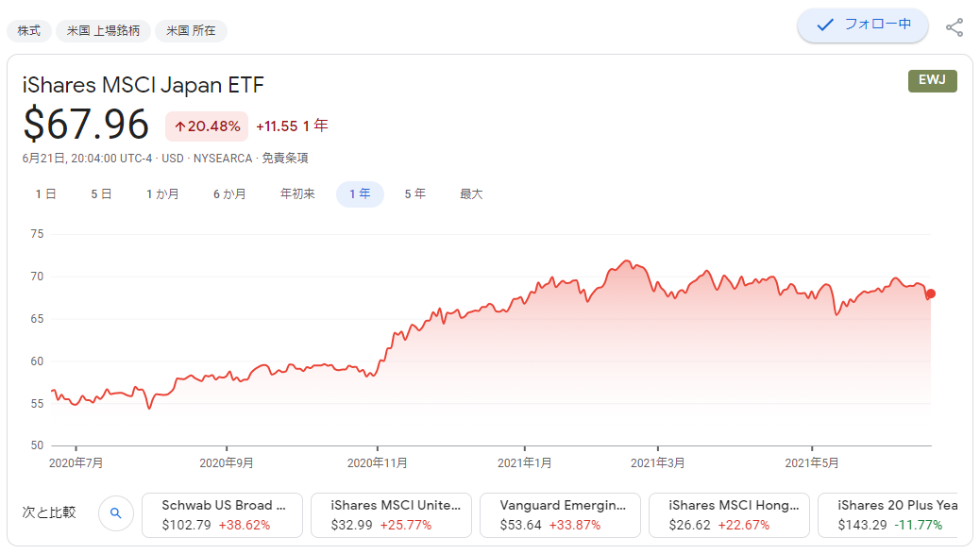980x554 pixels.
Task: Toggle the フォロー中 follow button
Action: click(x=863, y=25)
